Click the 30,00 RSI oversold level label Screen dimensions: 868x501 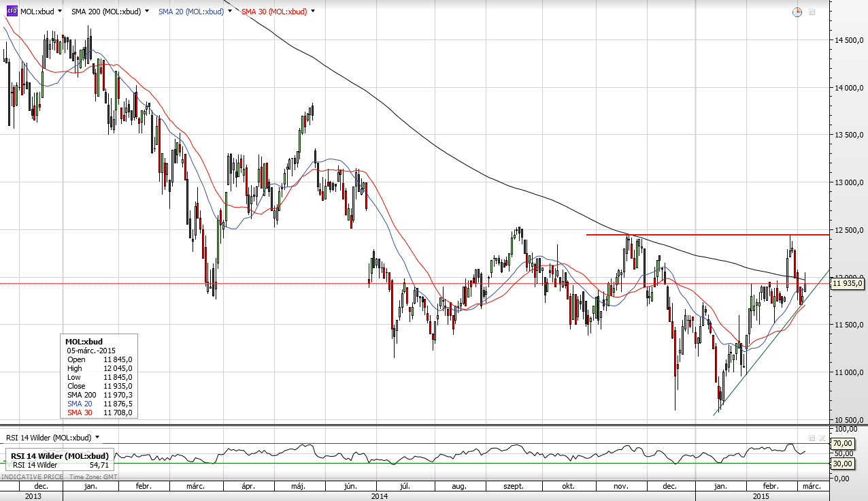pyautogui.click(x=843, y=464)
